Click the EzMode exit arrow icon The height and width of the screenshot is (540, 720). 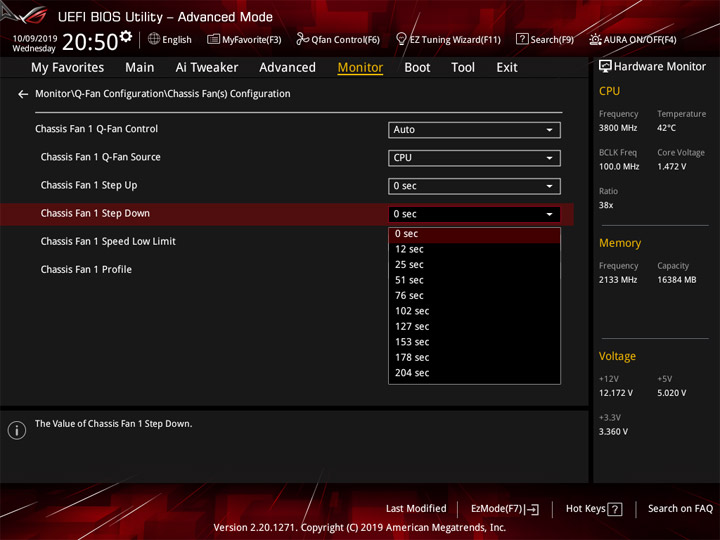click(x=533, y=509)
